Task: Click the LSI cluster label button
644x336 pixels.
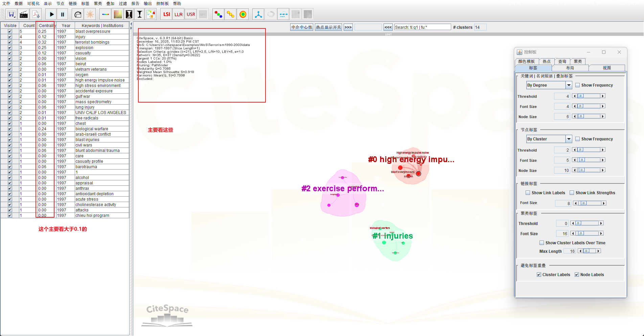Action: 166,14
